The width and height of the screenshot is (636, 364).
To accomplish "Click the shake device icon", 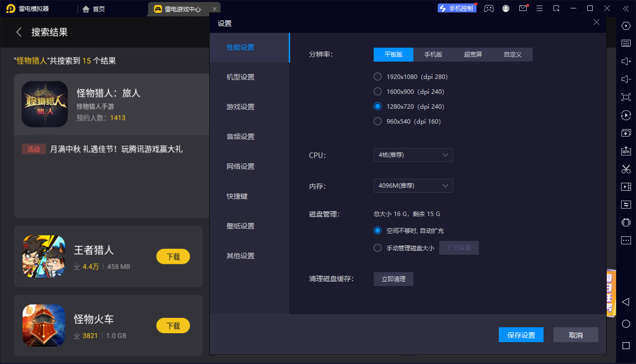I will click(626, 222).
